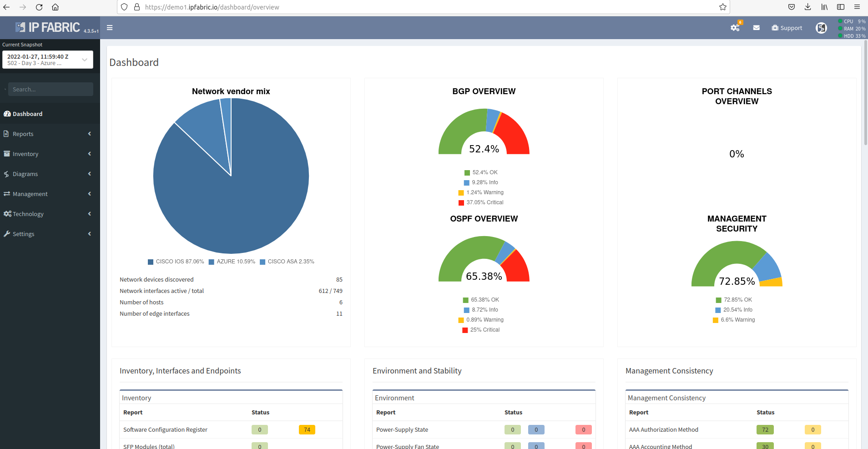Click Software Configuration Register report name
868x449 pixels.
[x=165, y=429]
